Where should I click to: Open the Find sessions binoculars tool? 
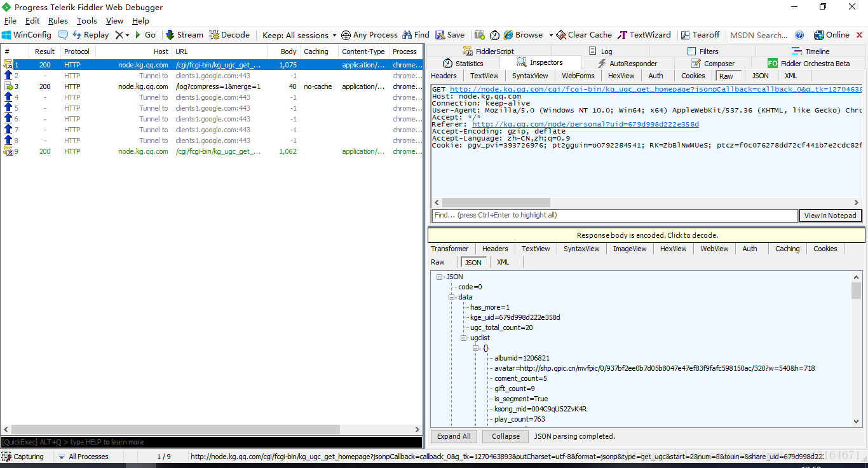pos(416,35)
